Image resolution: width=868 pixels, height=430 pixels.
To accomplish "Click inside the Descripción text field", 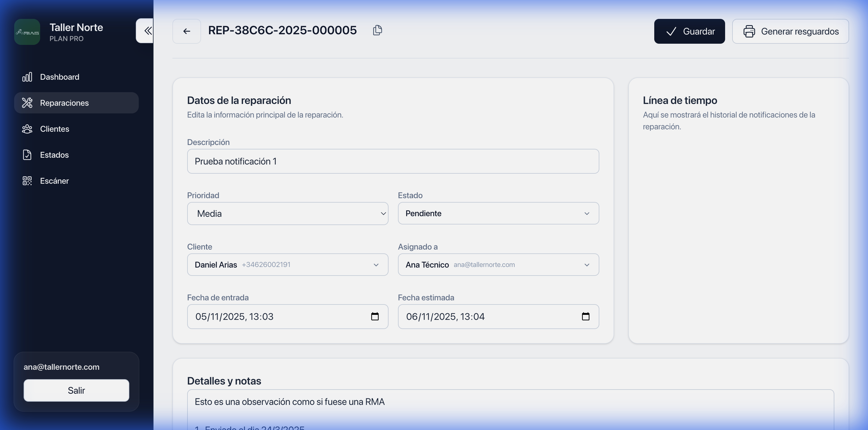I will (x=393, y=161).
